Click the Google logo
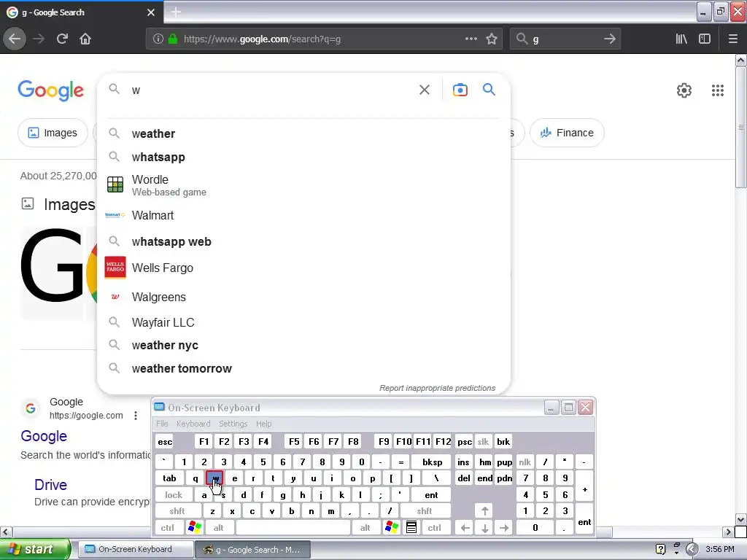The height and width of the screenshot is (560, 747). [50, 90]
